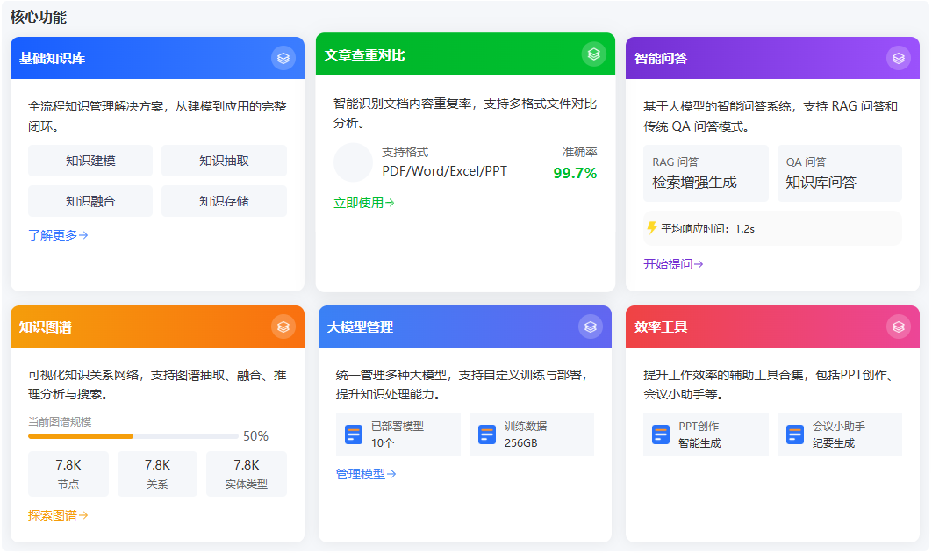Screen dimensions: 932x560
Task: Click the 当前图谱规模 progress bar
Action: pos(133,436)
